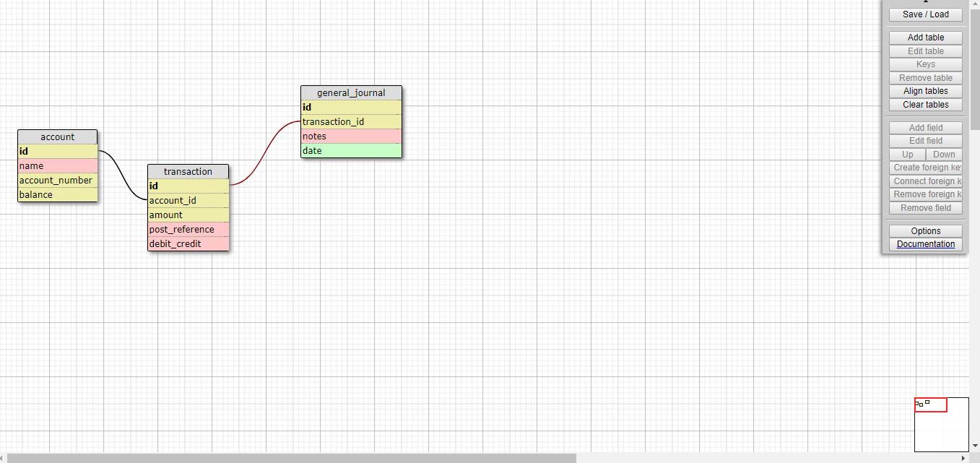980x463 pixels.
Task: Click the Add table button
Action: [925, 38]
